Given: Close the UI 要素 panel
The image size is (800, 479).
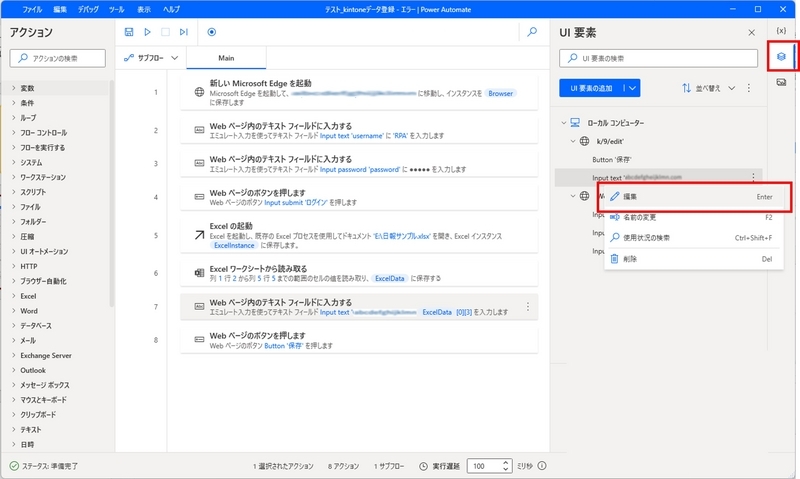Looking at the screenshot, I should [752, 33].
